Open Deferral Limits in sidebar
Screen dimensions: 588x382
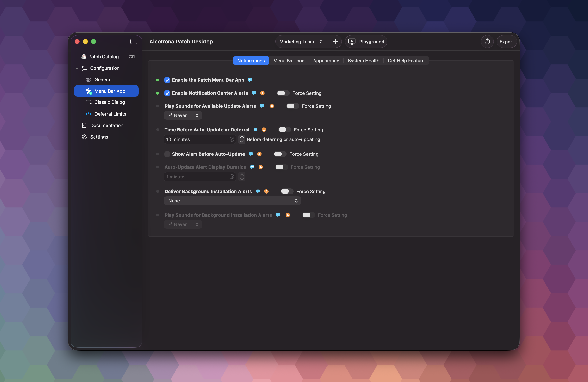click(106, 114)
